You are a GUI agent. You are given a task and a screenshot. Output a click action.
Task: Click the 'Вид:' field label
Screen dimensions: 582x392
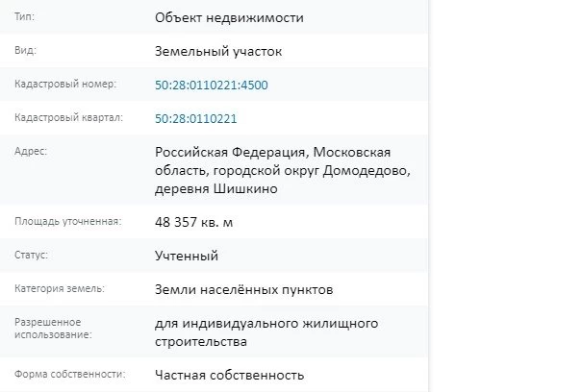(x=27, y=51)
